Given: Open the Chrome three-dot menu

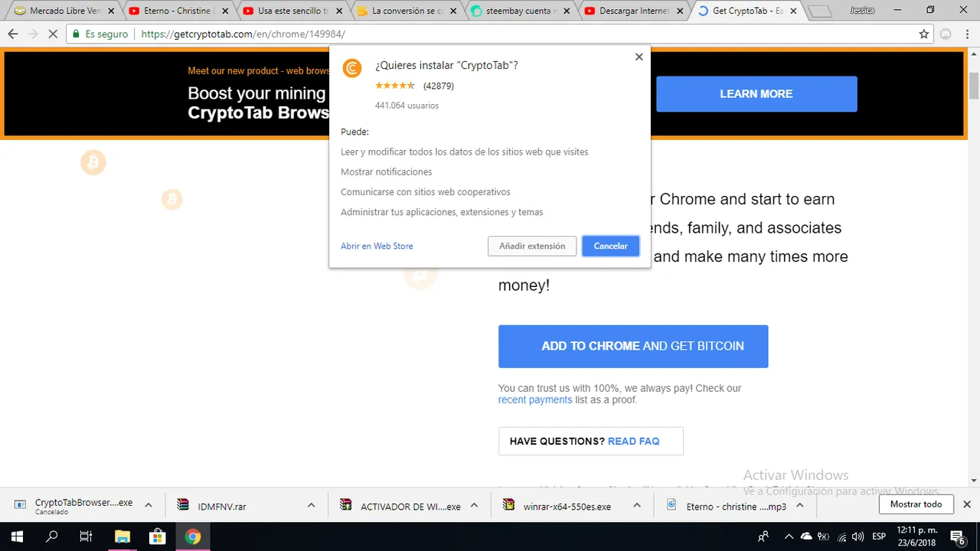Looking at the screenshot, I should coord(967,34).
